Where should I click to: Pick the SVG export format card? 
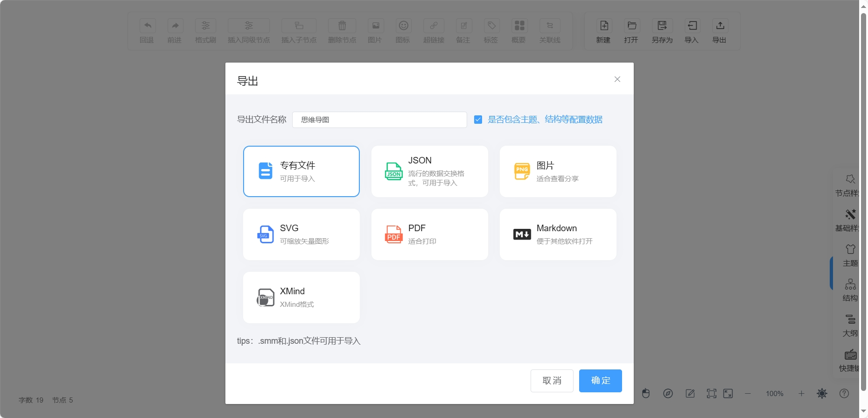pyautogui.click(x=301, y=234)
